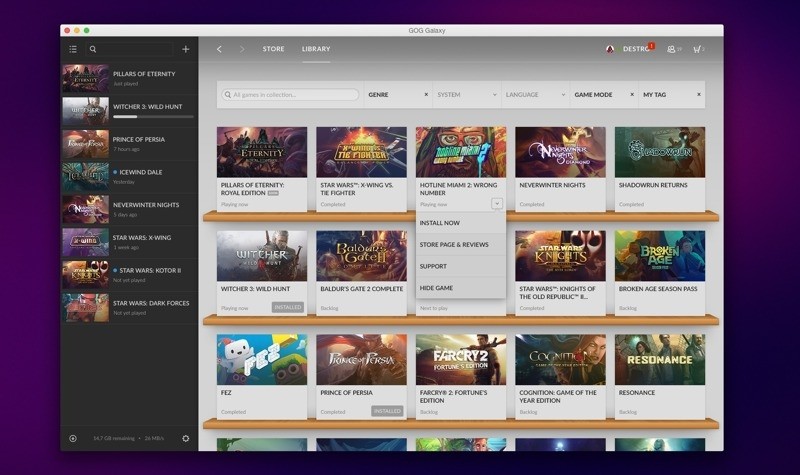Click Neverwinter Nights Diamond cover in grid

coord(560,152)
